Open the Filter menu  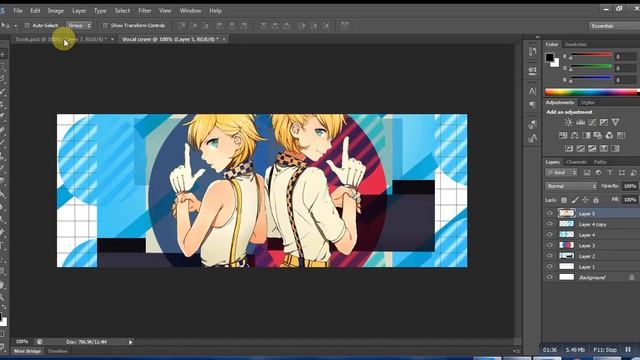(144, 11)
